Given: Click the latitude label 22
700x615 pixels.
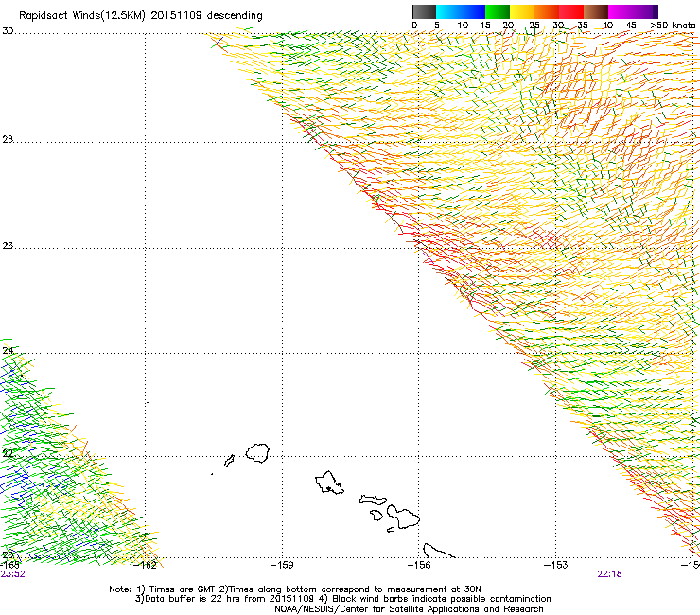Looking at the screenshot, I should click(x=8, y=453).
